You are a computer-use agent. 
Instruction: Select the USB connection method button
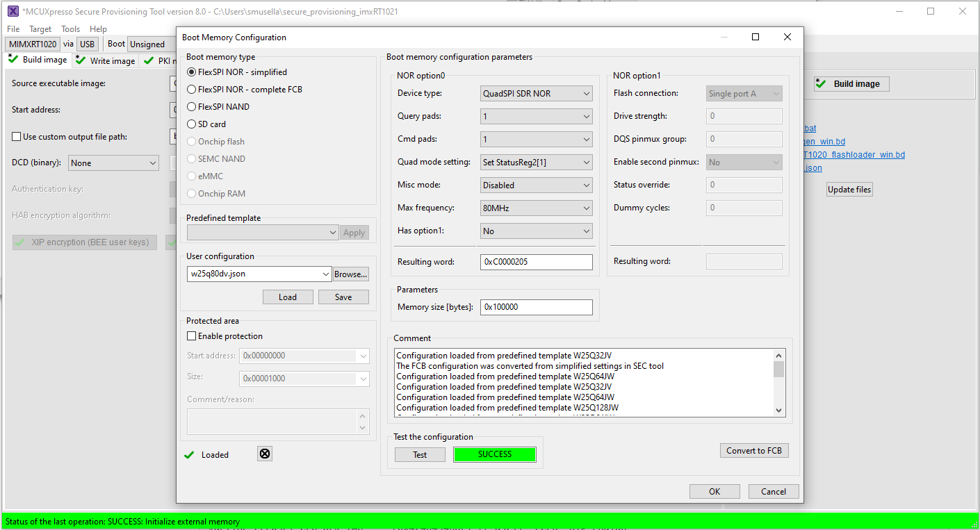[x=87, y=43]
